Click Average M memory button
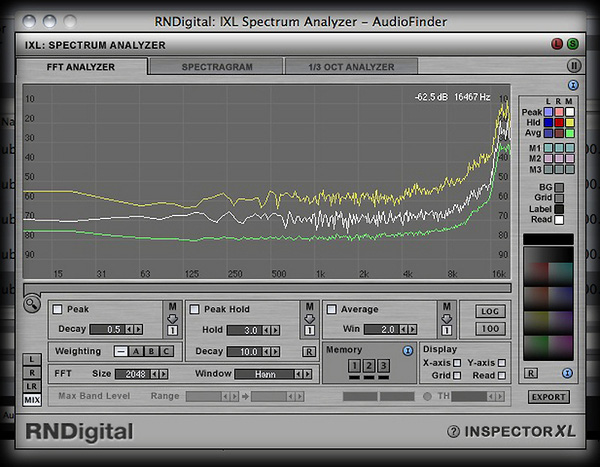The height and width of the screenshot is (467, 600). click(x=447, y=307)
